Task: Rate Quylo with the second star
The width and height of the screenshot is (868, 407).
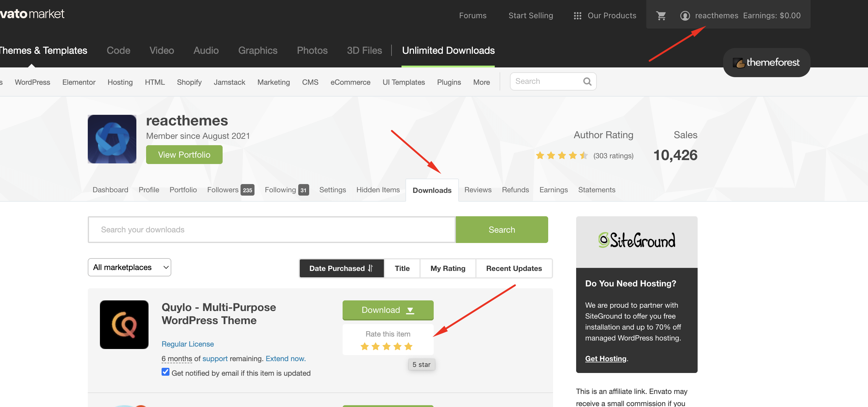Action: (x=375, y=346)
